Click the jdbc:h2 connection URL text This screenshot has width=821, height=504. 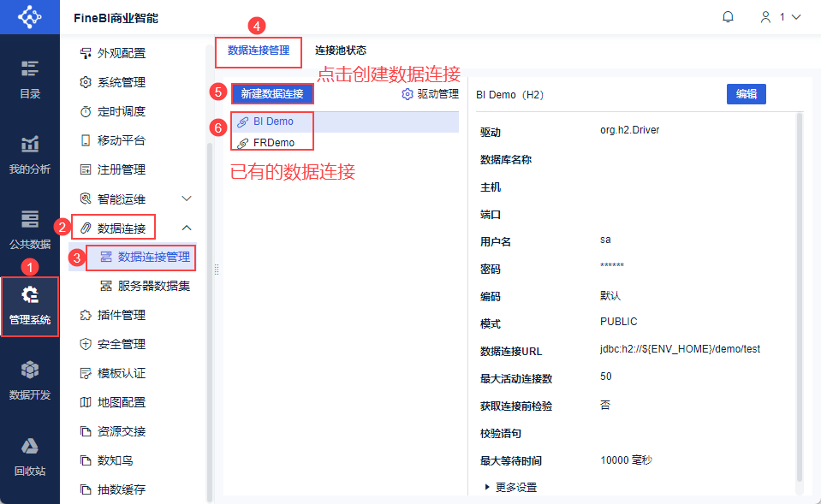[680, 349]
